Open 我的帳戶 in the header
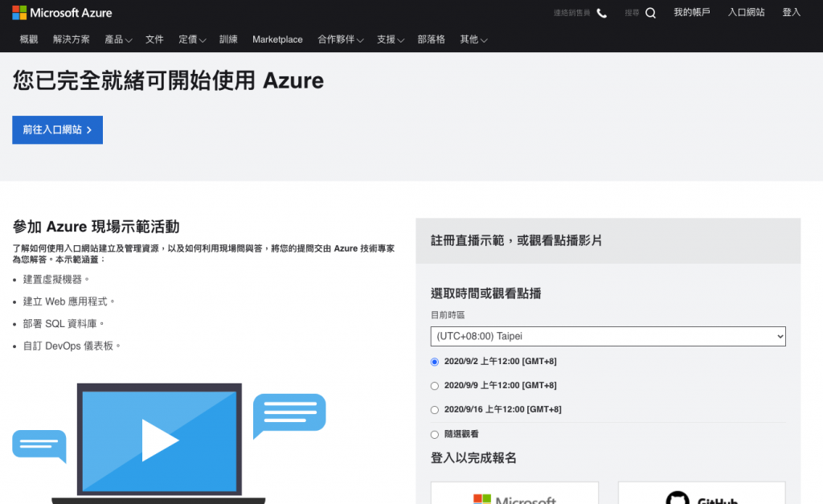This screenshot has width=823, height=504. [692, 13]
